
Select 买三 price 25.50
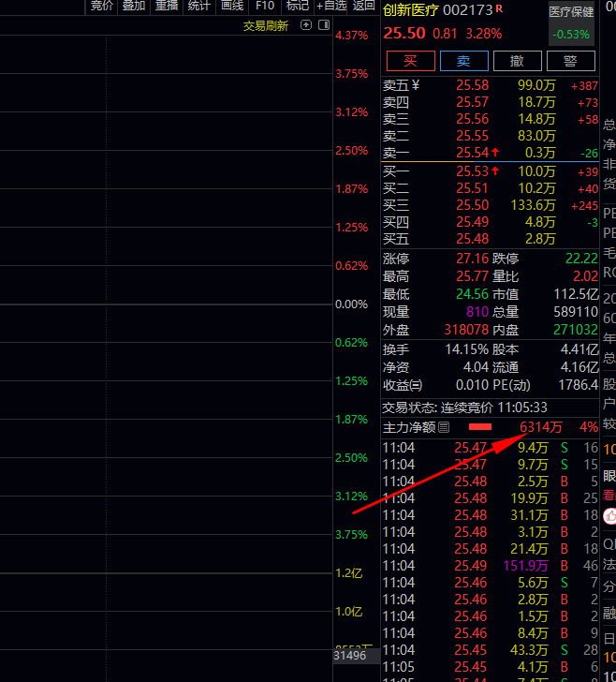pyautogui.click(x=472, y=205)
